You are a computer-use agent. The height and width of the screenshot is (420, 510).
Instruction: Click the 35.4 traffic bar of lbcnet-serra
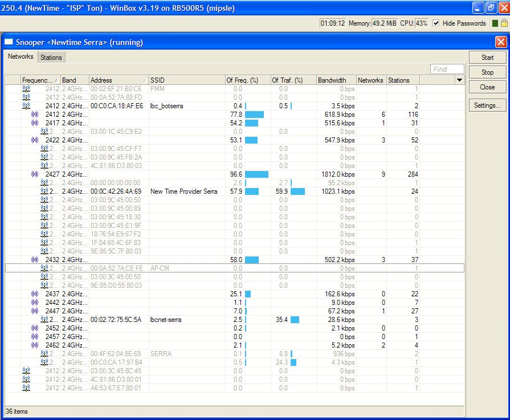coord(295,320)
